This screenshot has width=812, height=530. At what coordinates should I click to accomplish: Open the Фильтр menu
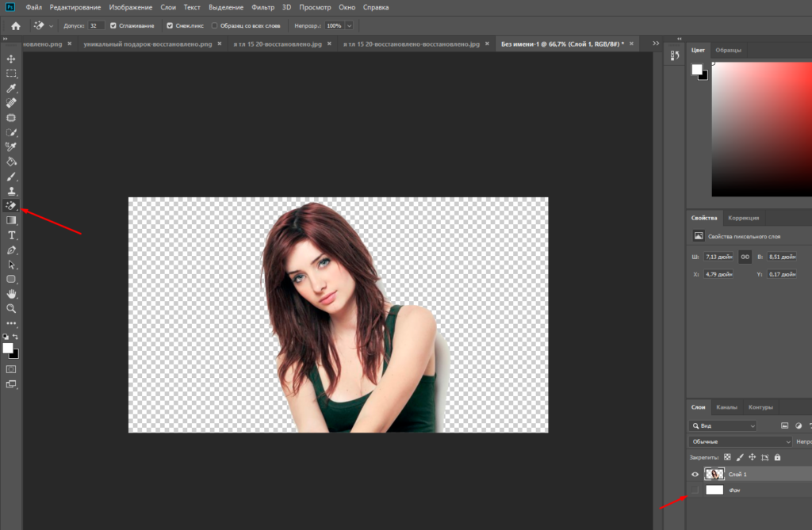coord(262,7)
